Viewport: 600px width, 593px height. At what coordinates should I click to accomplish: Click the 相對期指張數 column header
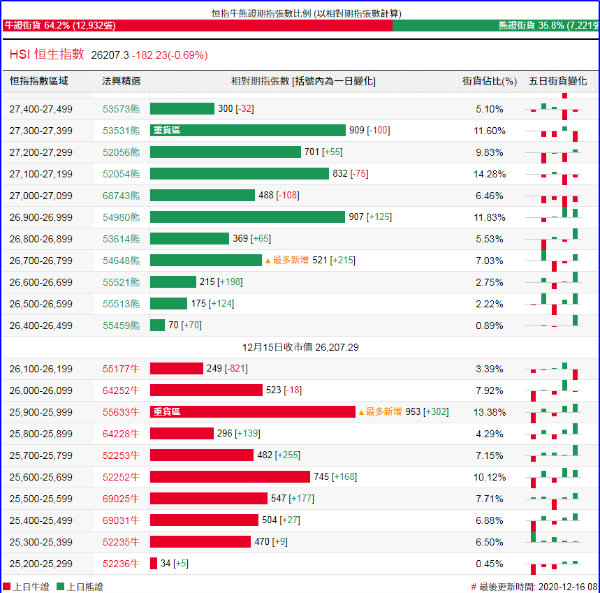303,81
